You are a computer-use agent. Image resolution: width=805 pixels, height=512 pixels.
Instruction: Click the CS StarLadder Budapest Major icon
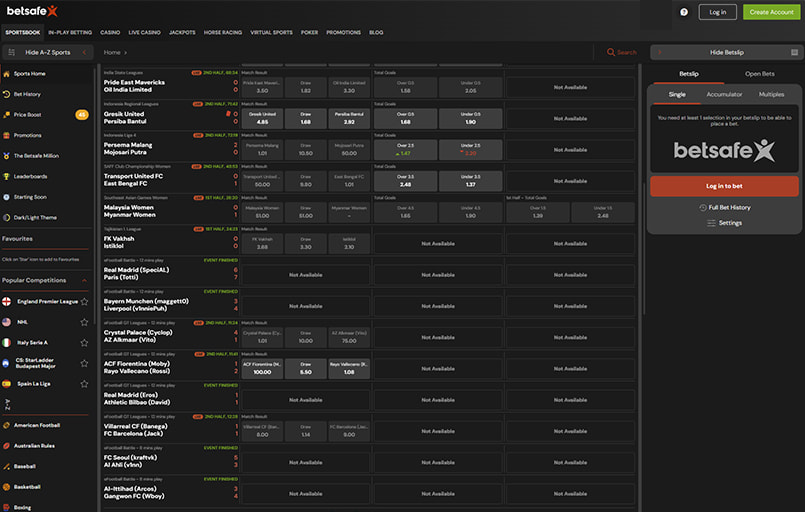(6, 363)
